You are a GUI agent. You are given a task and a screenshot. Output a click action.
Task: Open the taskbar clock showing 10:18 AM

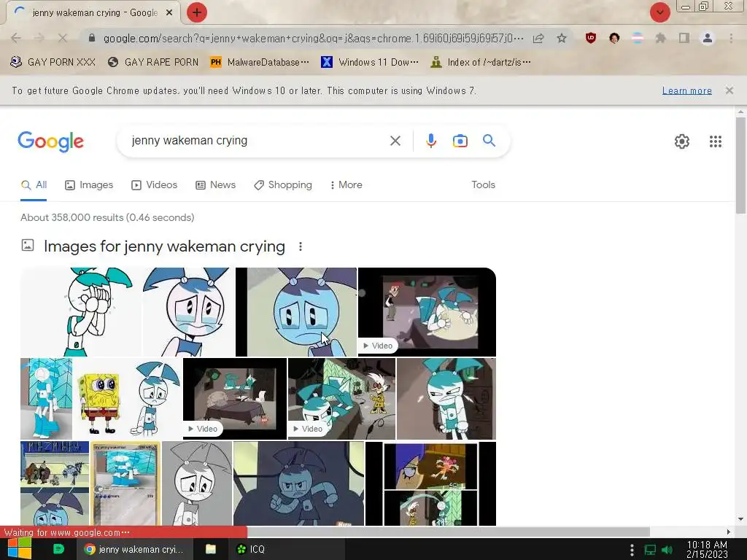point(707,550)
